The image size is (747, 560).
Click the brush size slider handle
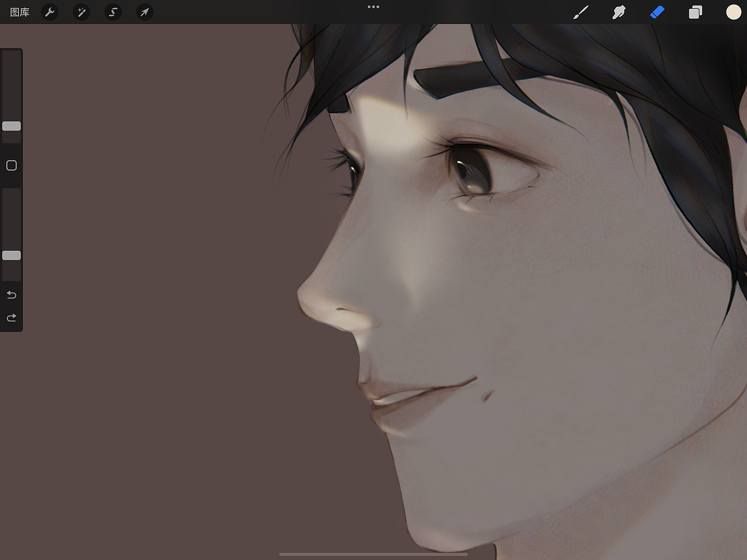(x=12, y=126)
